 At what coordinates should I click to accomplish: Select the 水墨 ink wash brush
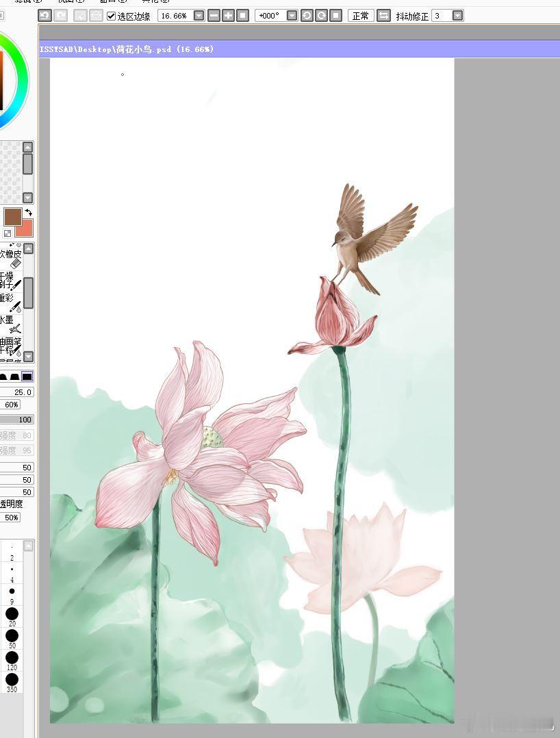click(x=11, y=324)
